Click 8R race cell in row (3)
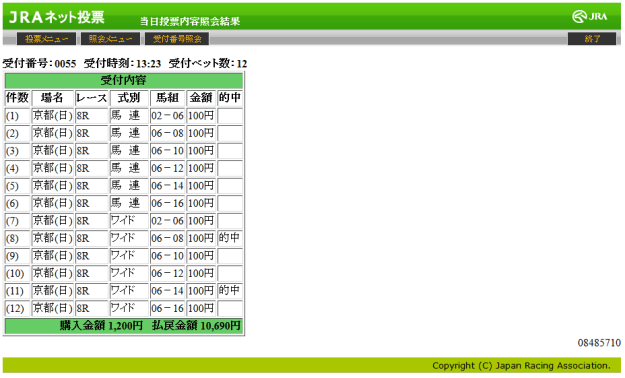The image size is (625, 378). pyautogui.click(x=92, y=151)
